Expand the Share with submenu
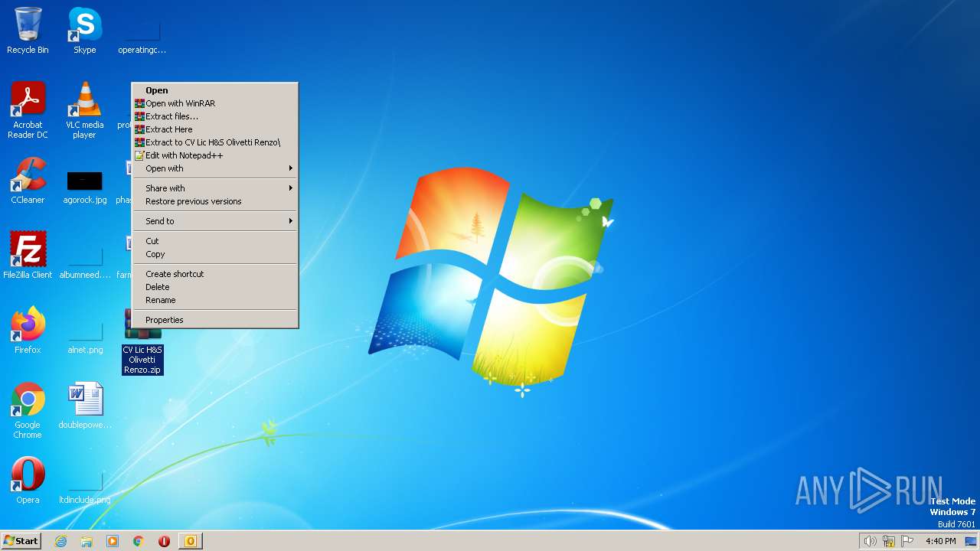The image size is (980, 551). [x=215, y=188]
